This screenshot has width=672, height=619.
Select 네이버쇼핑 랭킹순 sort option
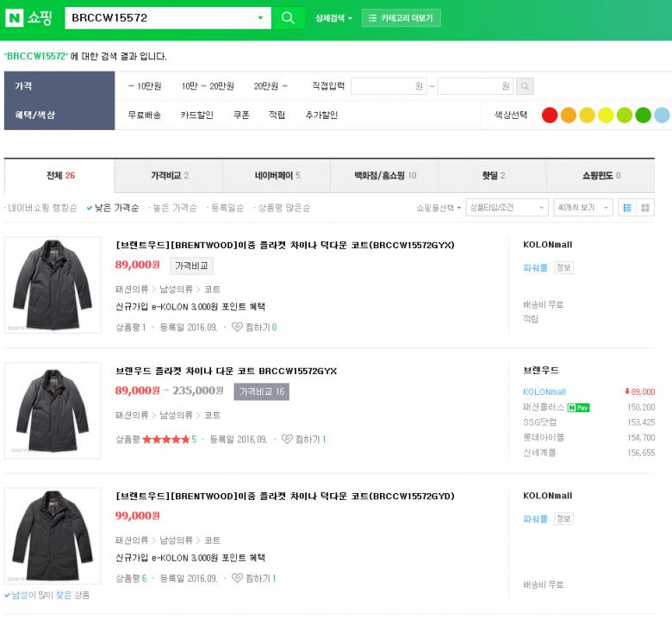coord(42,208)
